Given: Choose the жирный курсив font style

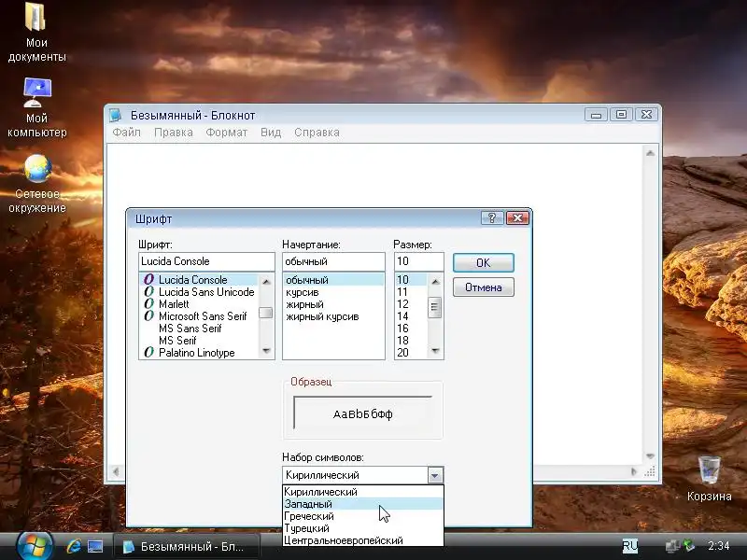Looking at the screenshot, I should point(333,316).
